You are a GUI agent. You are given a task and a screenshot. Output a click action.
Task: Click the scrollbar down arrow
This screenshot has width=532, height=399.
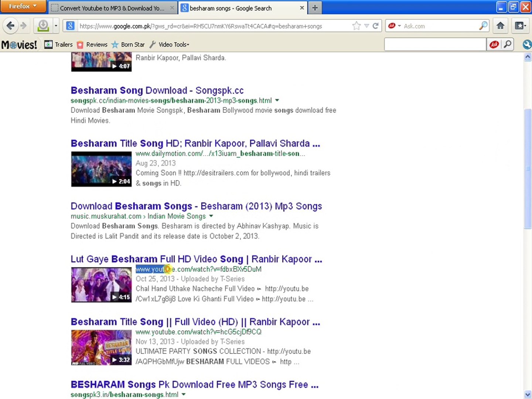tap(528, 395)
